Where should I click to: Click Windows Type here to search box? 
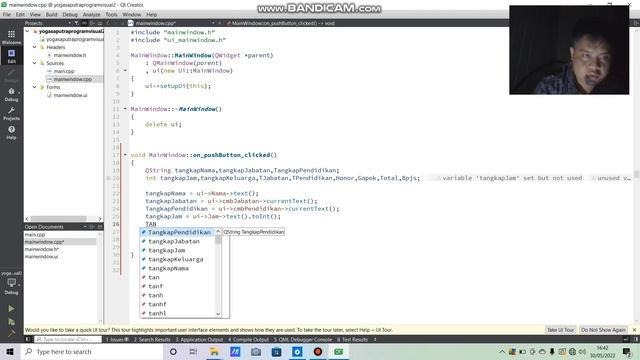[92, 351]
